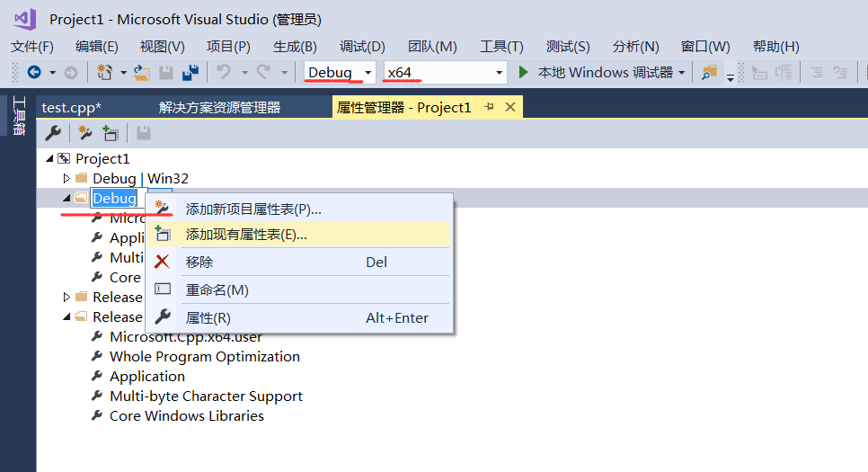Open the navigate backward history dropdown
This screenshot has width=868, height=472.
53,73
